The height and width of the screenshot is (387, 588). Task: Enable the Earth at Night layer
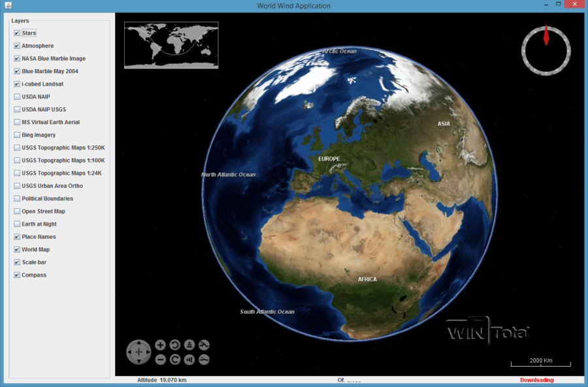coord(16,224)
